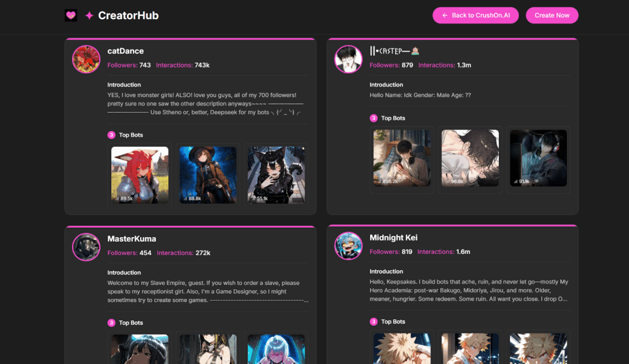
Task: Click the pink heart logo icon
Action: pos(71,15)
